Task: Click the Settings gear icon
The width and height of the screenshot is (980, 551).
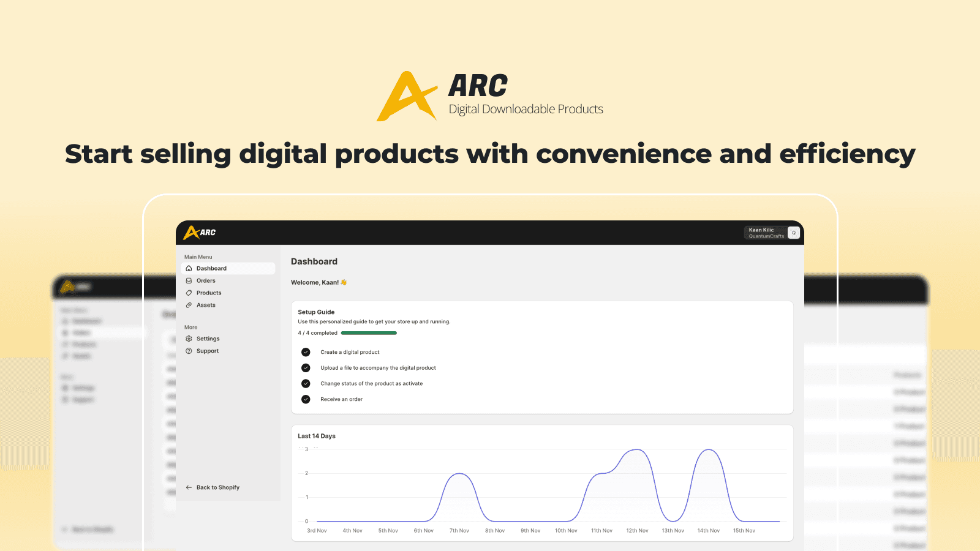Action: (x=189, y=339)
